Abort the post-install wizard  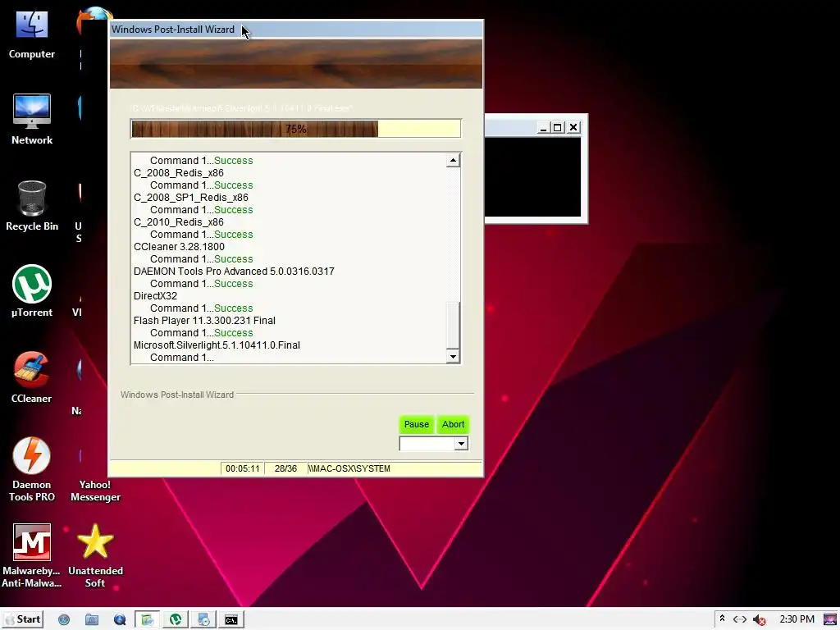click(453, 424)
